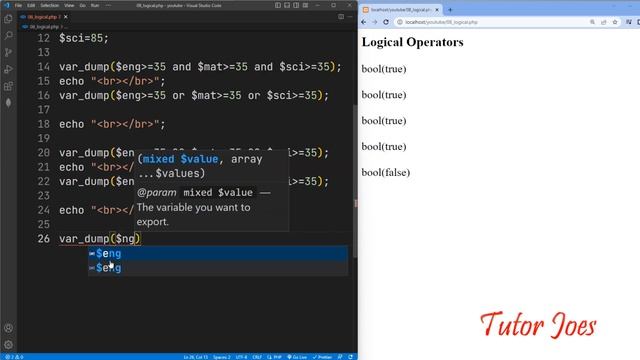This screenshot has height=360, width=640.
Task: Click line number 14 in gutter
Action: coord(44,67)
